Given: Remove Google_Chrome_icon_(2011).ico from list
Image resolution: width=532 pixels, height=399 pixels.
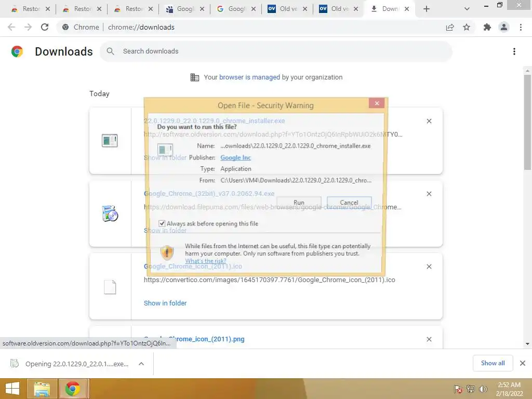Looking at the screenshot, I should [x=429, y=267].
